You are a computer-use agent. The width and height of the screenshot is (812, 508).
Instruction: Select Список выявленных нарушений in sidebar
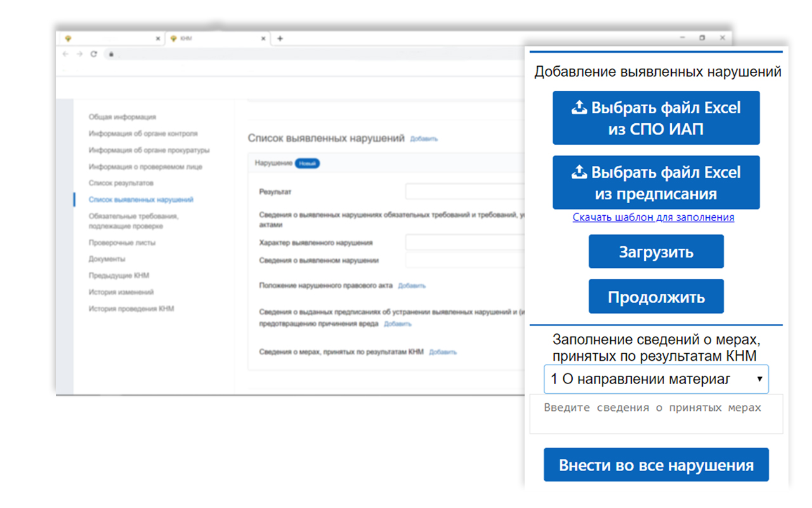click(x=141, y=199)
